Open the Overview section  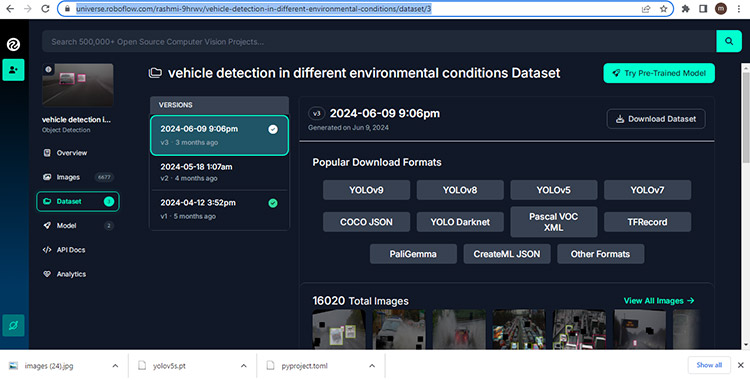[66, 153]
